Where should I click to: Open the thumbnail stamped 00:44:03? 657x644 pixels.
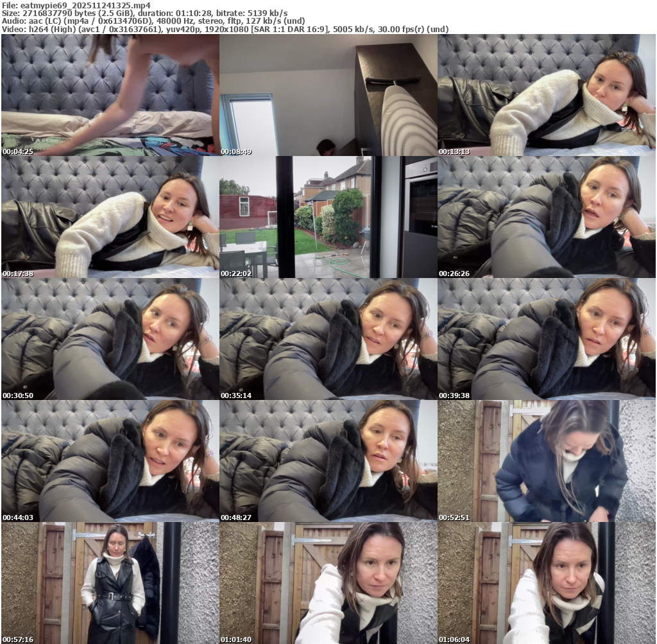coord(110,461)
